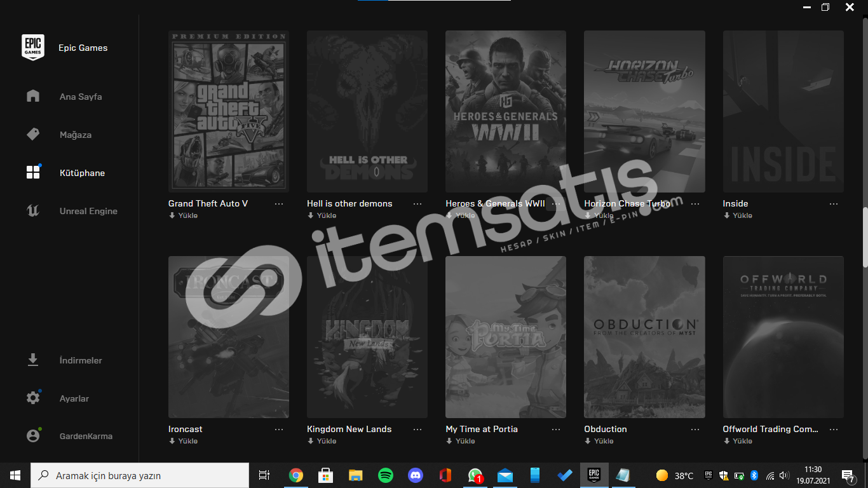Viewport: 868px width, 488px height.
Task: Open Microsoft Store from taskbar
Action: (325, 475)
